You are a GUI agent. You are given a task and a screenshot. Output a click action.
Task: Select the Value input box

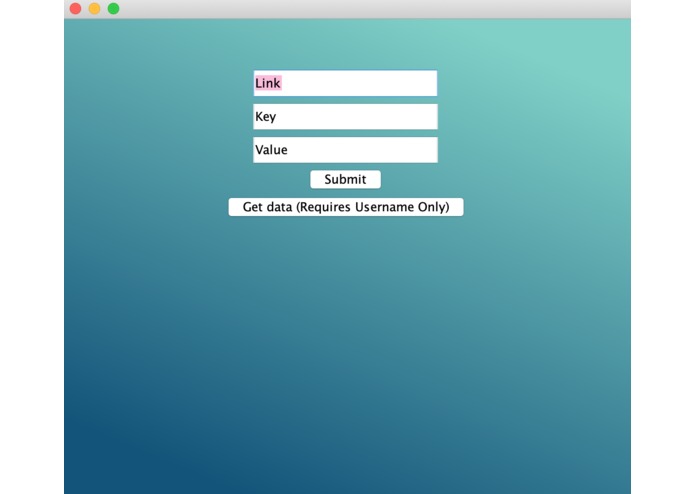tap(345, 150)
